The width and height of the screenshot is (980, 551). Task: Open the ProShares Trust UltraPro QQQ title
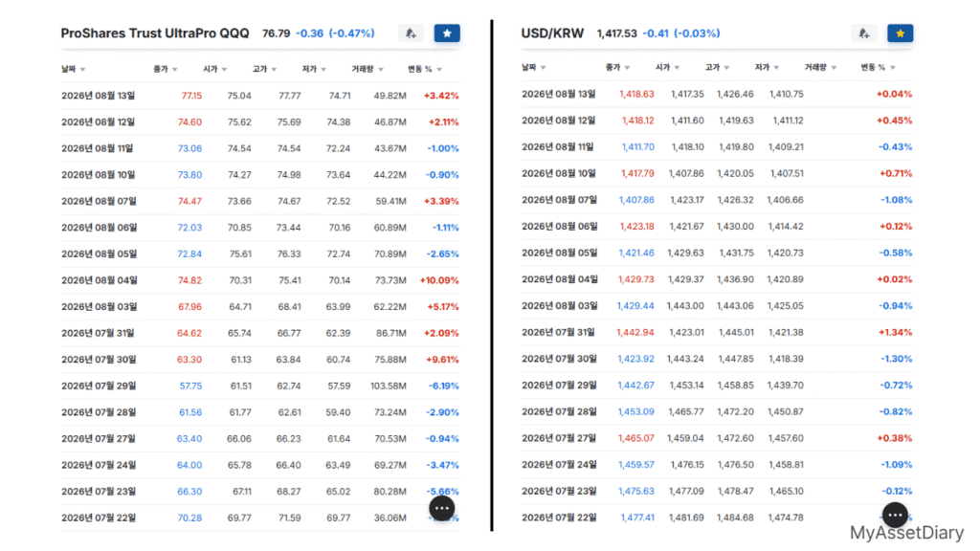click(x=155, y=33)
